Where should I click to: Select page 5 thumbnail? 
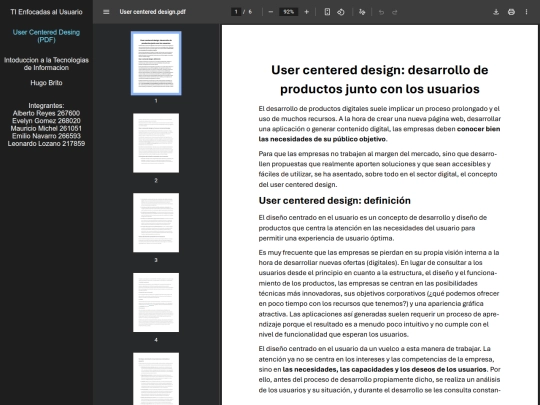156,378
